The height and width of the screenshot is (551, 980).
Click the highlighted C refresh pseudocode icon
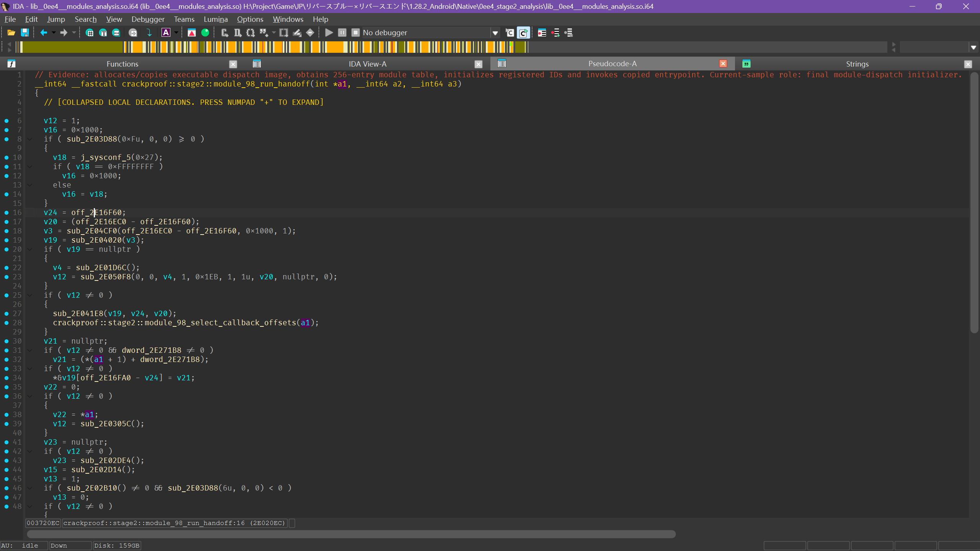pos(523,33)
